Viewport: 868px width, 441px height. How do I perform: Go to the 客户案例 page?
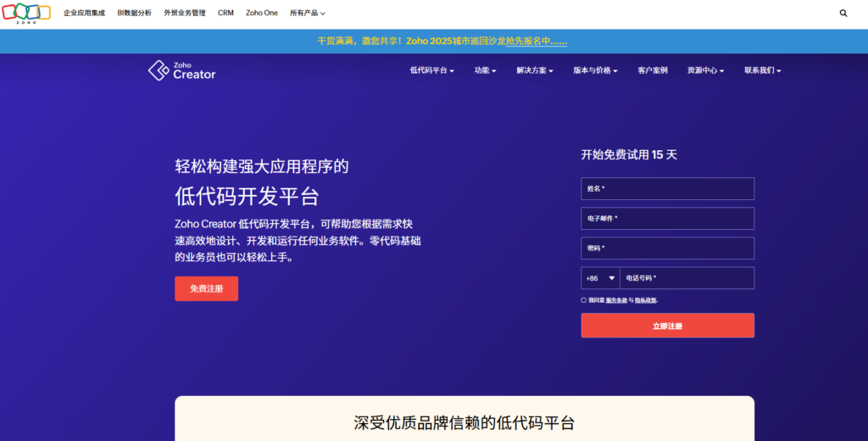pyautogui.click(x=652, y=70)
